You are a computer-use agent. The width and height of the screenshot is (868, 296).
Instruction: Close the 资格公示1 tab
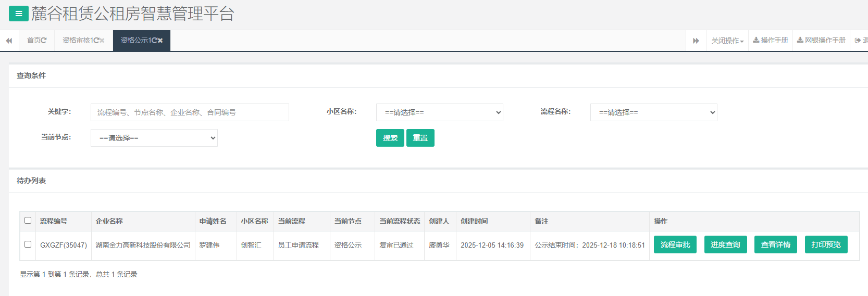[x=160, y=41]
